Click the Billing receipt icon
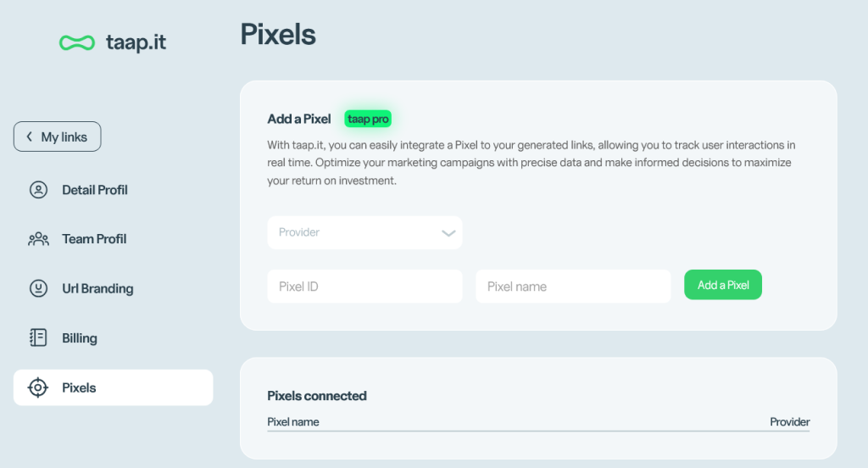868x468 pixels. [x=38, y=338]
